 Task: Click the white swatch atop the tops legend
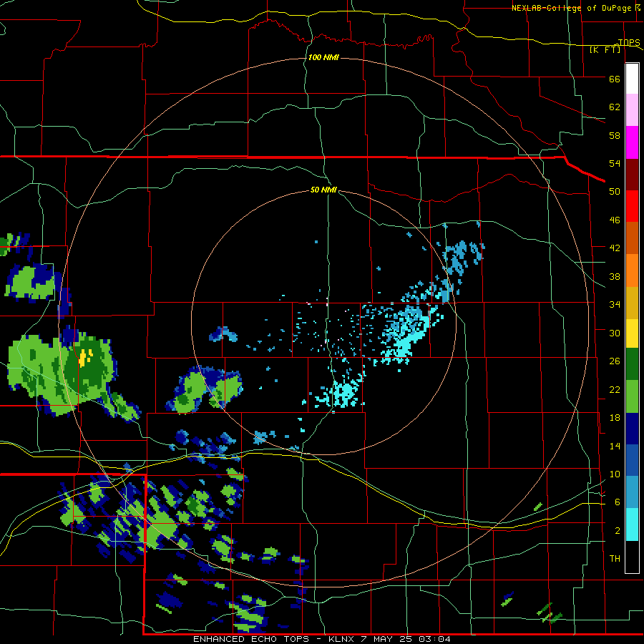(x=632, y=79)
